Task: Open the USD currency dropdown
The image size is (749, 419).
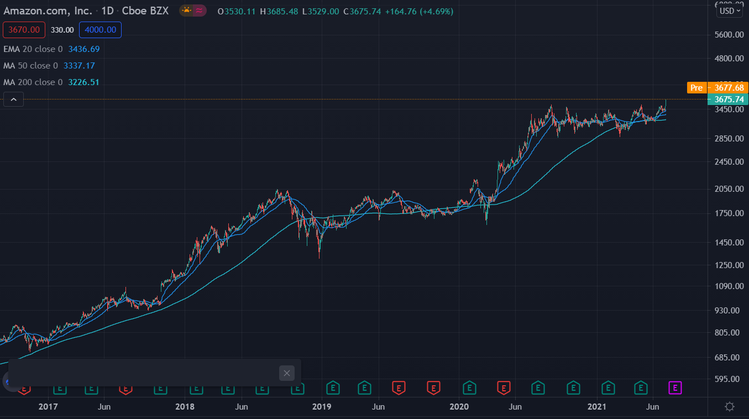Action: 729,11
